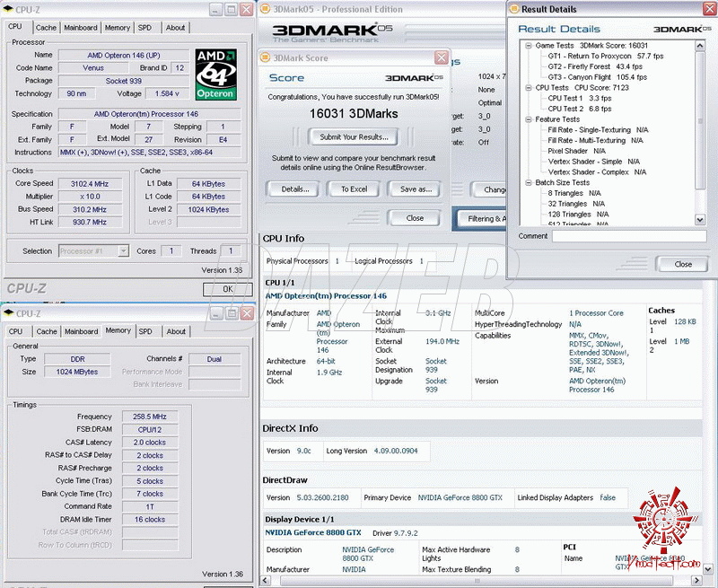
Task: Click Result Details scrollbar down arrow
Action: point(700,219)
